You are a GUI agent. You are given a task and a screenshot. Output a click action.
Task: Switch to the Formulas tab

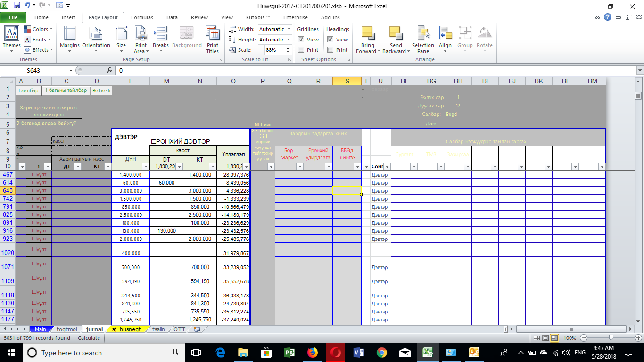[142, 17]
